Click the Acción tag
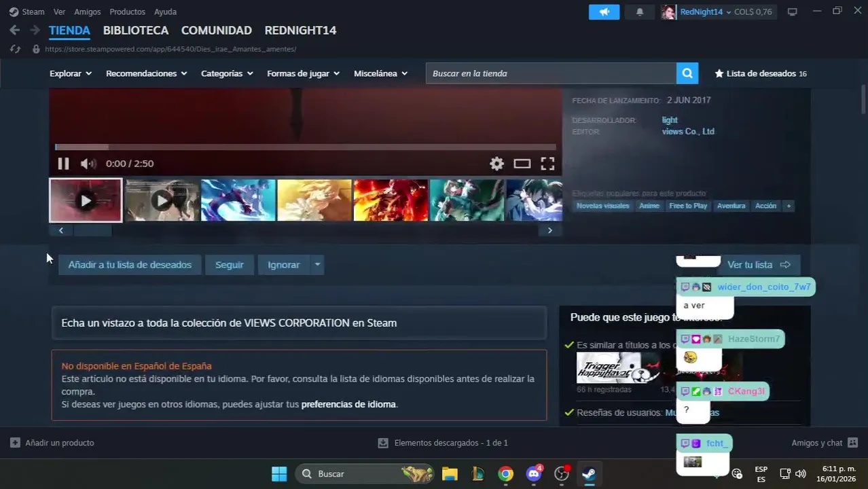The width and height of the screenshot is (868, 489). [x=765, y=206]
